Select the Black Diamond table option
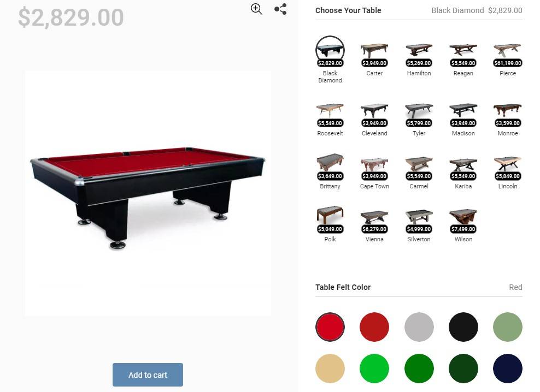The width and height of the screenshot is (540, 392). [330, 51]
